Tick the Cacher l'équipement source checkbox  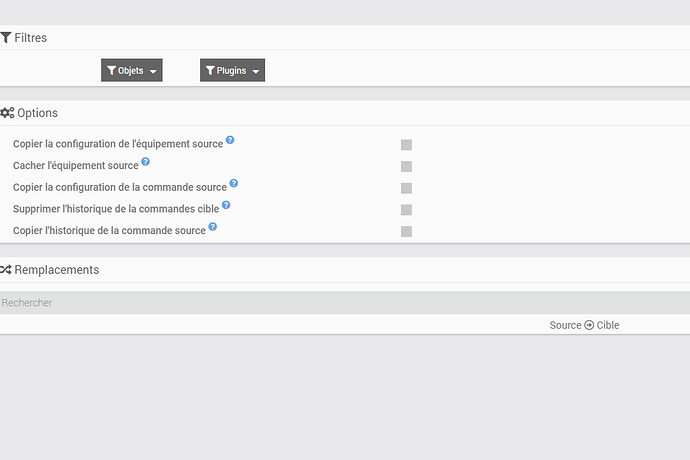click(406, 166)
